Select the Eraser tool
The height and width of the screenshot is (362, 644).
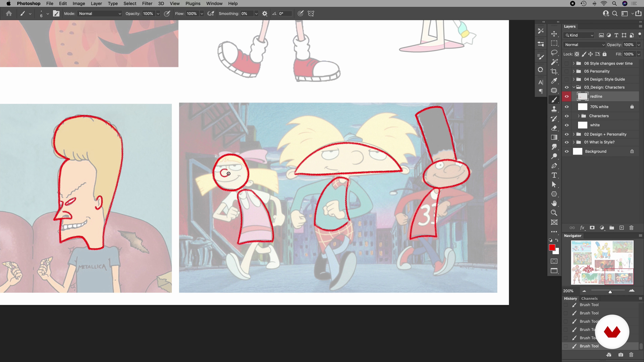[554, 128]
